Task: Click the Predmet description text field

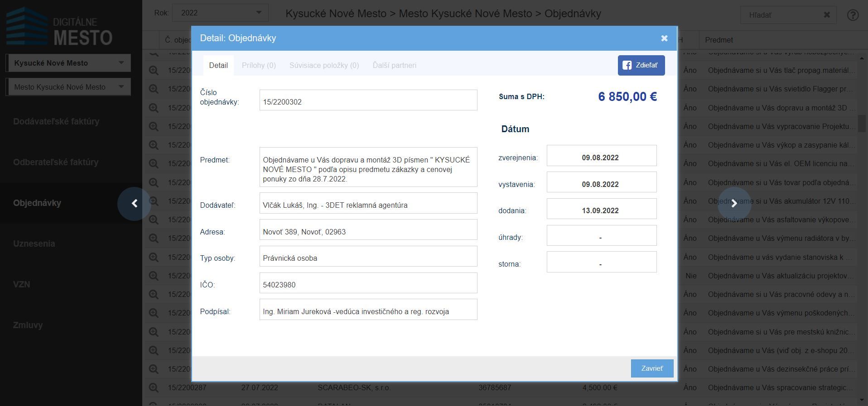Action: pos(368,167)
